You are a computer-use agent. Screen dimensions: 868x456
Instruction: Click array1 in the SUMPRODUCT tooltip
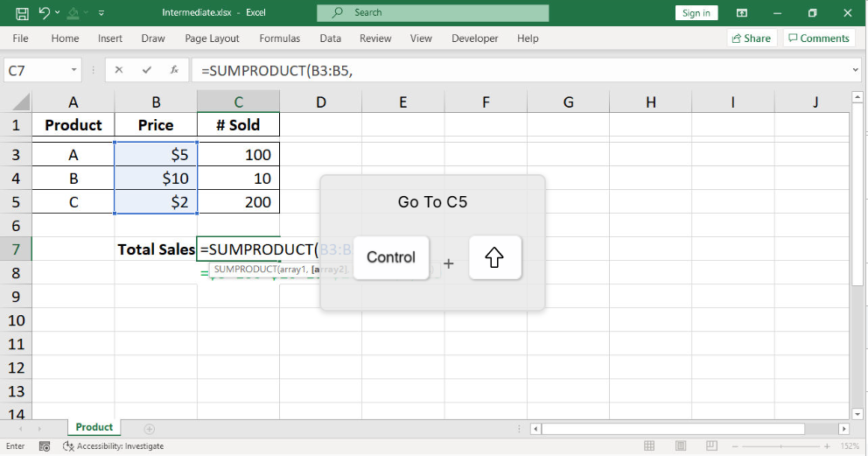291,270
